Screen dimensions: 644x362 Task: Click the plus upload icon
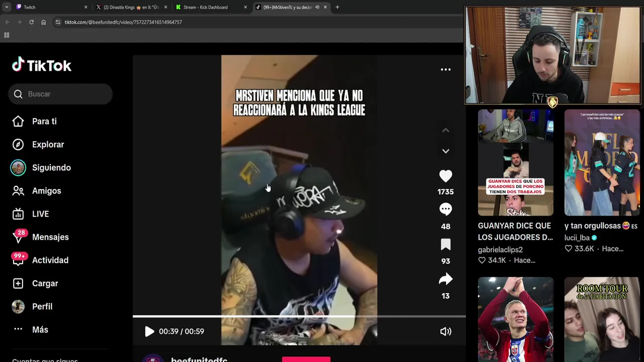[18, 283]
